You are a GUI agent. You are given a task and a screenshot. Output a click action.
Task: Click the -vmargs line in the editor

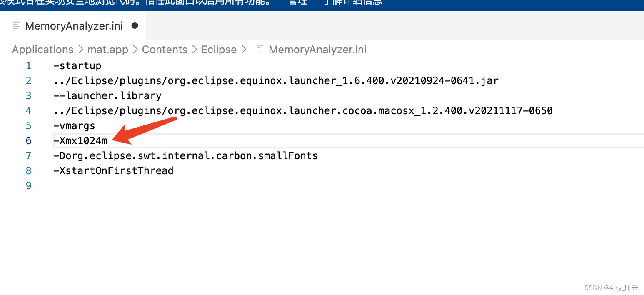(x=74, y=125)
